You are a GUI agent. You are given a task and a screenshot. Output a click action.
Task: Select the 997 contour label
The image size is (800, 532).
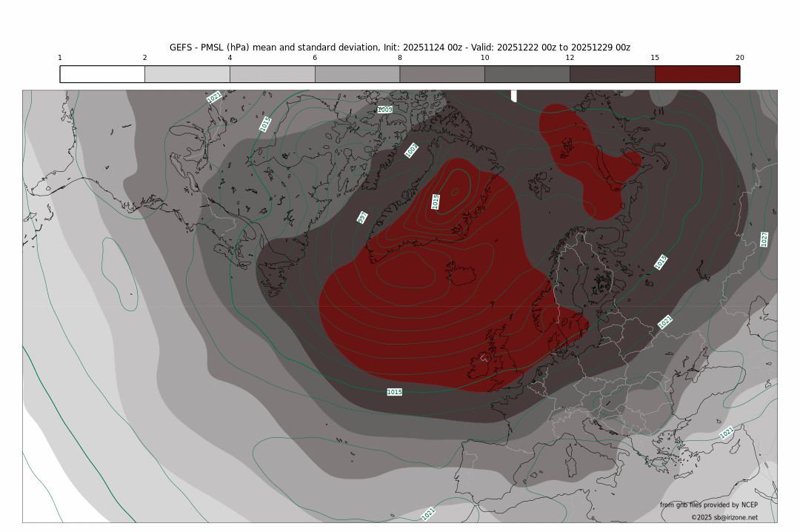click(x=362, y=217)
